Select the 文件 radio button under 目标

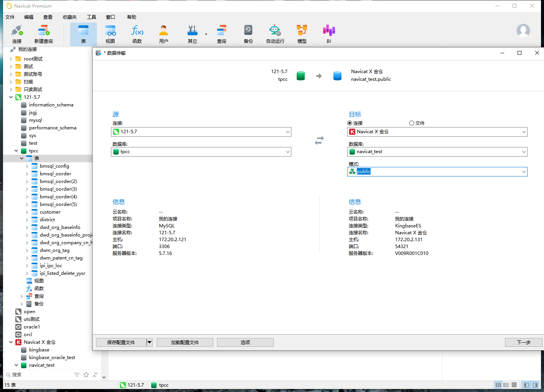(412, 123)
